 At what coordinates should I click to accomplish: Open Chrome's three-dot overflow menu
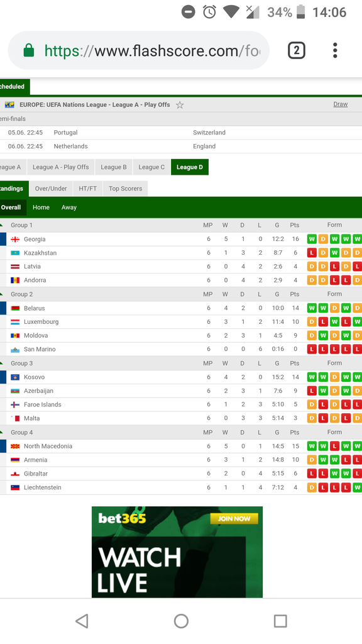335,50
